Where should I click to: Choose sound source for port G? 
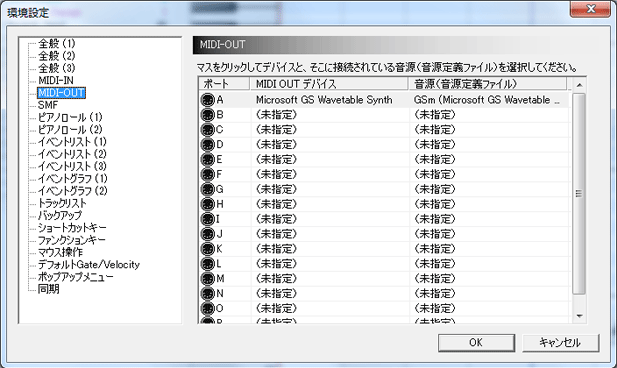[489, 189]
